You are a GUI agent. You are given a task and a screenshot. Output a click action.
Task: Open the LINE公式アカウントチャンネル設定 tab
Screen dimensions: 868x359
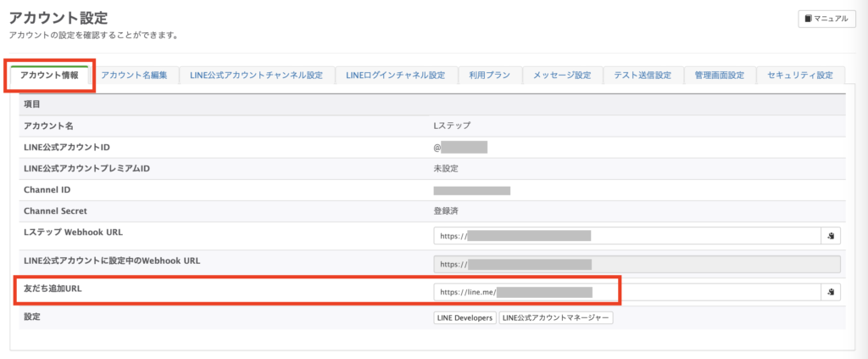[x=257, y=76]
